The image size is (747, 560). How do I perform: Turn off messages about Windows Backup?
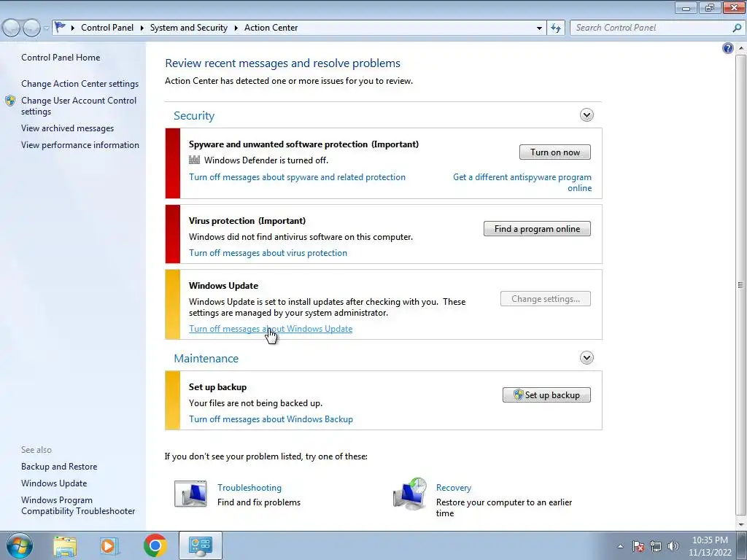point(271,419)
